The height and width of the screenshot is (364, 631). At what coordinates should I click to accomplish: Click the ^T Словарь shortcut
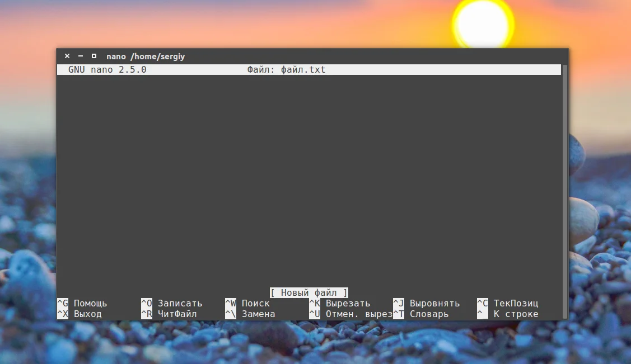click(x=420, y=314)
